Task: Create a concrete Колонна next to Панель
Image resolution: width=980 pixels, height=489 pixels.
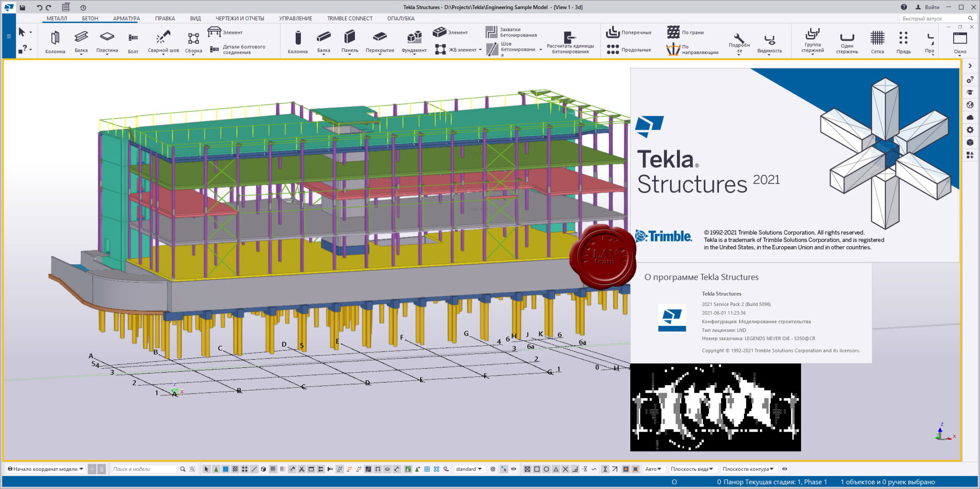Action: pos(298,42)
